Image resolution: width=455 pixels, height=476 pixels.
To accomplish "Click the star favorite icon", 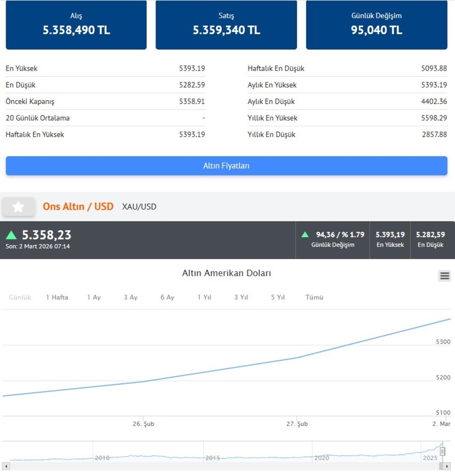I will pyautogui.click(x=18, y=207).
